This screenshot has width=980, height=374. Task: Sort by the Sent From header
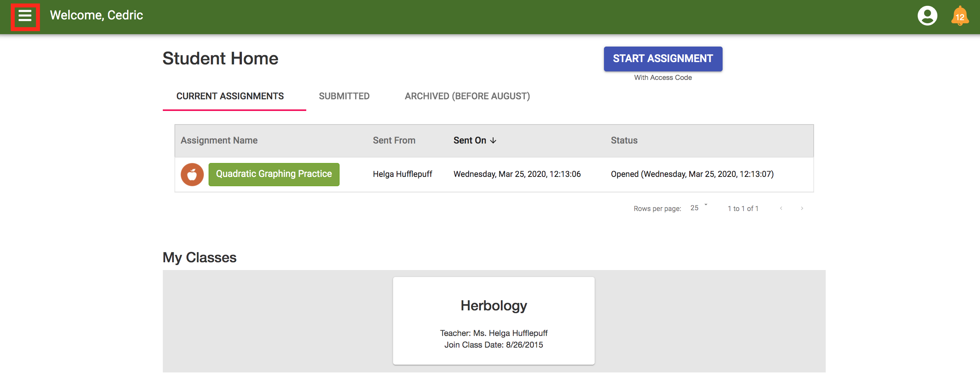(394, 140)
